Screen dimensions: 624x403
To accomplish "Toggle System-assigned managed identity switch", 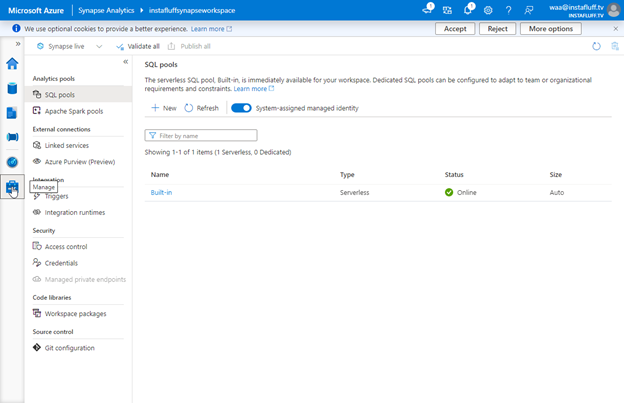I will coord(241,108).
